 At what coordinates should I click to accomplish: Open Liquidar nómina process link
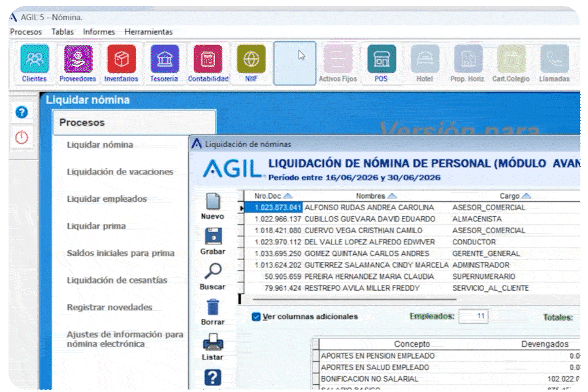point(100,145)
